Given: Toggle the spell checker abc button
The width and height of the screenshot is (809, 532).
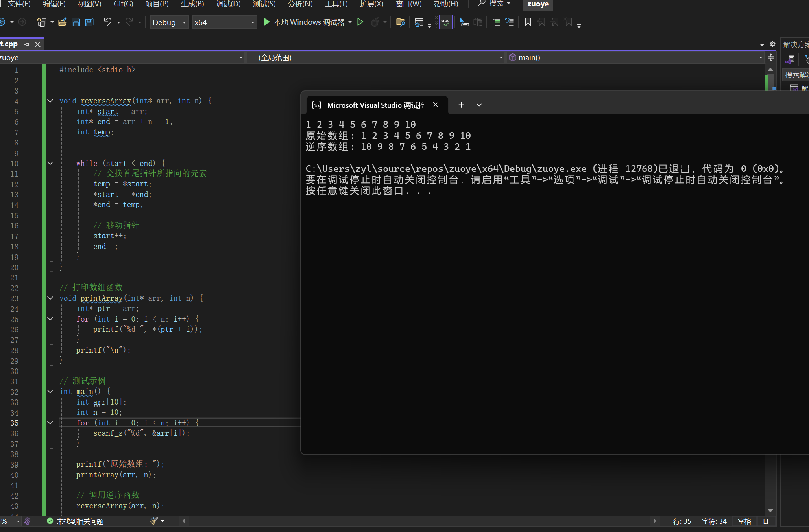Looking at the screenshot, I should [445, 22].
